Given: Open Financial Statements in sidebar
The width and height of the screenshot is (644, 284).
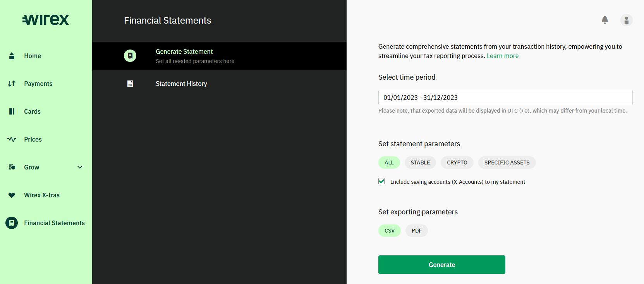Looking at the screenshot, I should [x=54, y=223].
